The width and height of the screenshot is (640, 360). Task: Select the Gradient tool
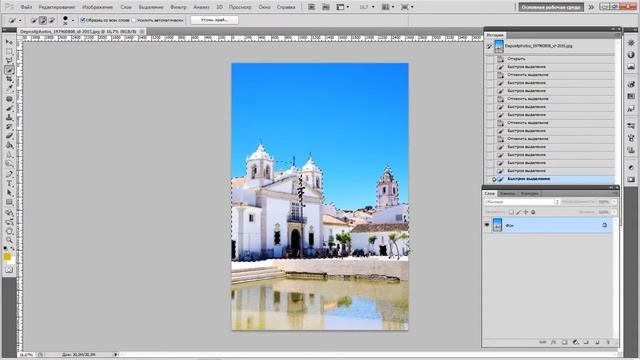click(x=9, y=145)
